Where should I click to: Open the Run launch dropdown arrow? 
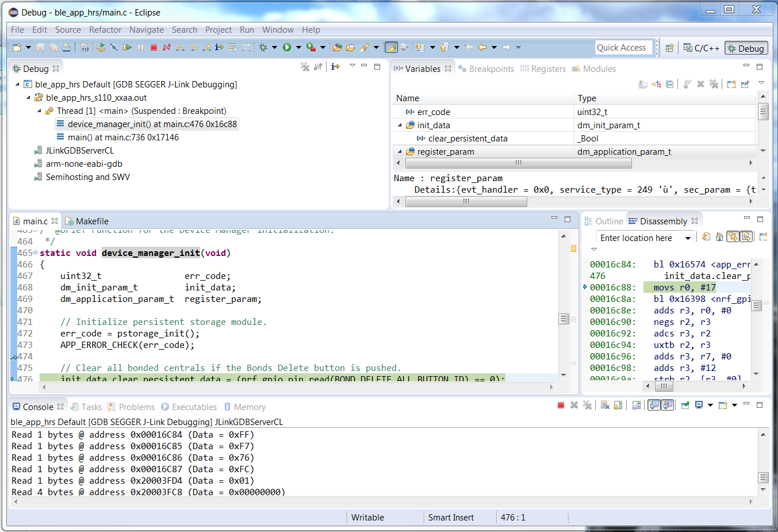pos(298,47)
